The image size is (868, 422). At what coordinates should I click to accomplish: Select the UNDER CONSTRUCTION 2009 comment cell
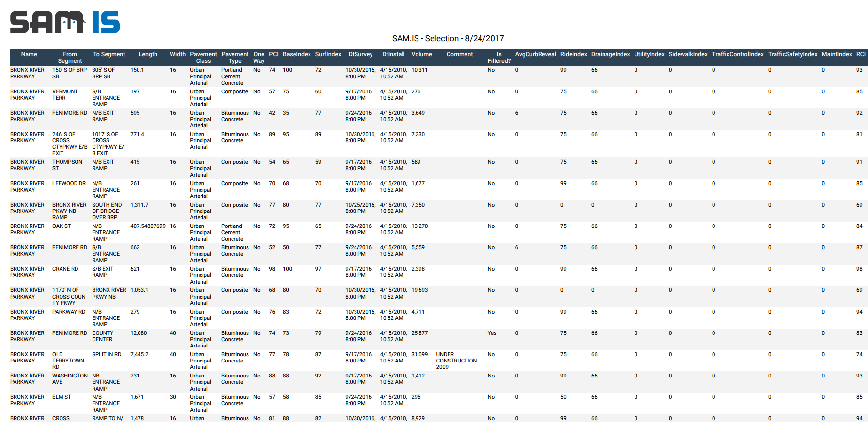pos(456,361)
